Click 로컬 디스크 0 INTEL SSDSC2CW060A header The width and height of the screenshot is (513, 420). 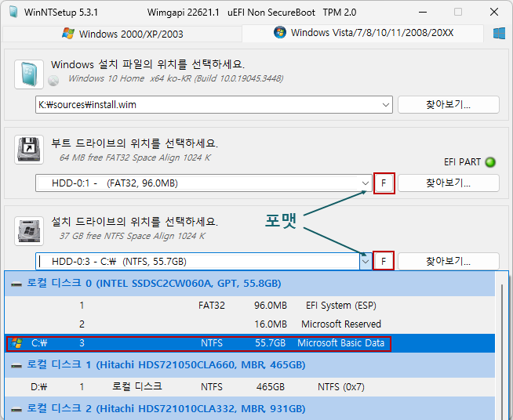249,284
